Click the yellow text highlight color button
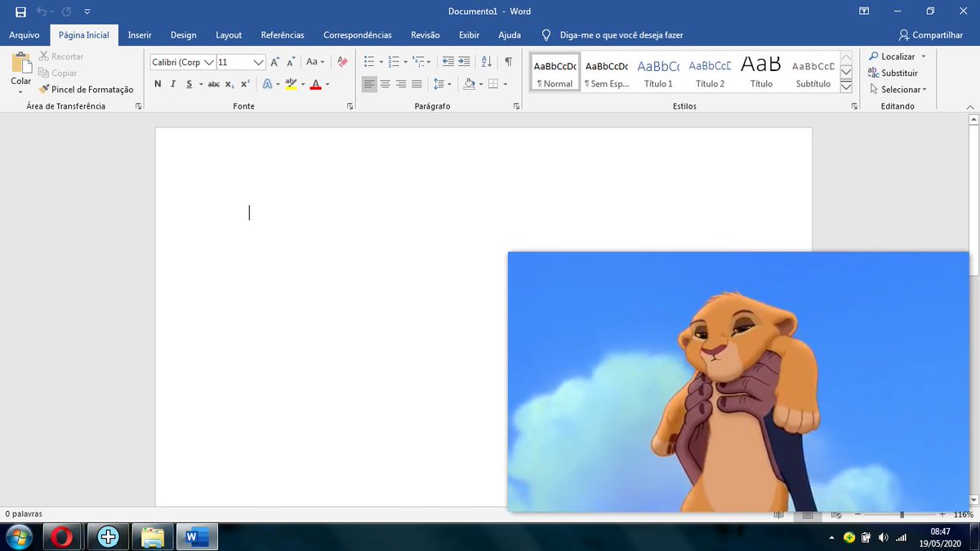 pyautogui.click(x=292, y=84)
